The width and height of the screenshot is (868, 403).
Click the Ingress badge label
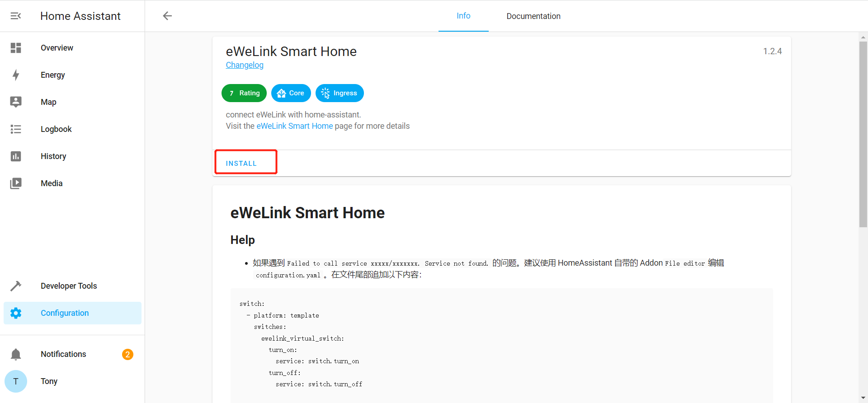345,93
